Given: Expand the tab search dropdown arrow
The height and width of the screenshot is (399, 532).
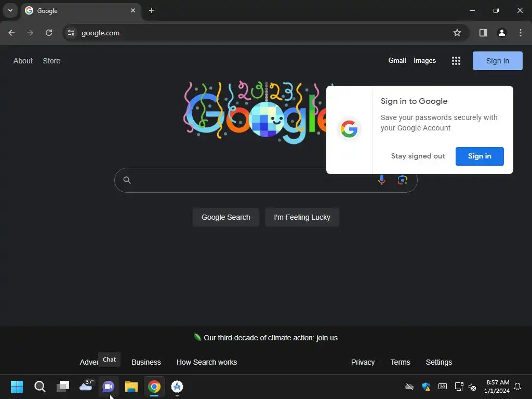Looking at the screenshot, I should click(x=10, y=10).
